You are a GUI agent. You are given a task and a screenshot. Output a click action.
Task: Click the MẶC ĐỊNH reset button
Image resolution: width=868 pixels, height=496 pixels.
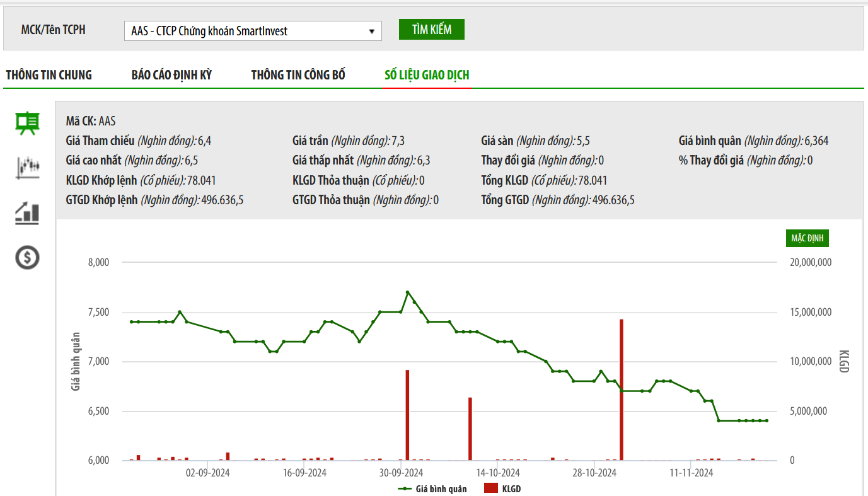click(x=809, y=238)
